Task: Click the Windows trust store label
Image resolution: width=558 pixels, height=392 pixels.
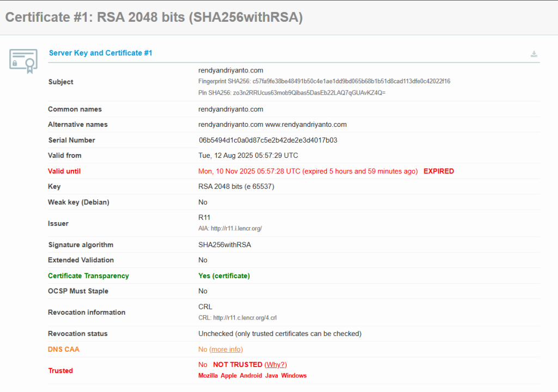Action: (294, 376)
